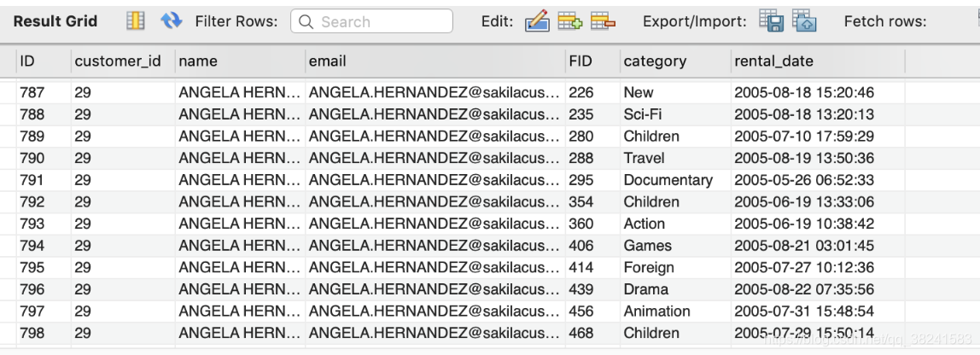
Task: Select FID cell 235
Action: (592, 114)
